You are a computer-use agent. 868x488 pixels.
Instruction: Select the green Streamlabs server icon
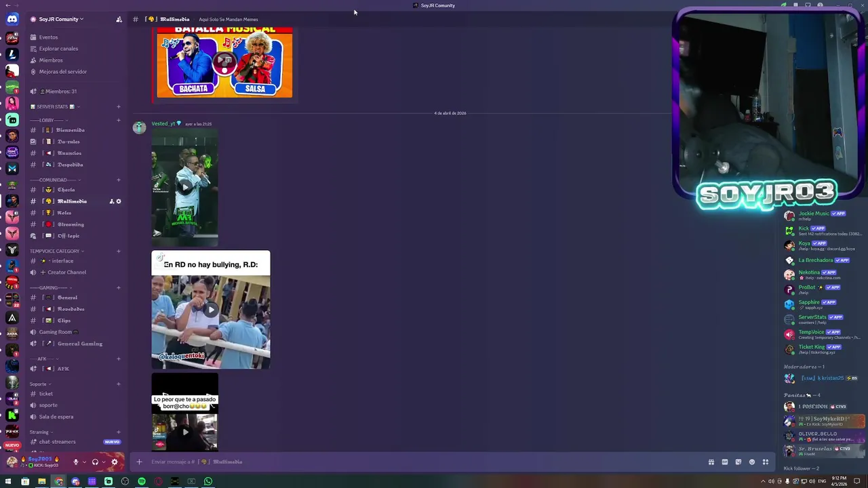[x=12, y=119]
